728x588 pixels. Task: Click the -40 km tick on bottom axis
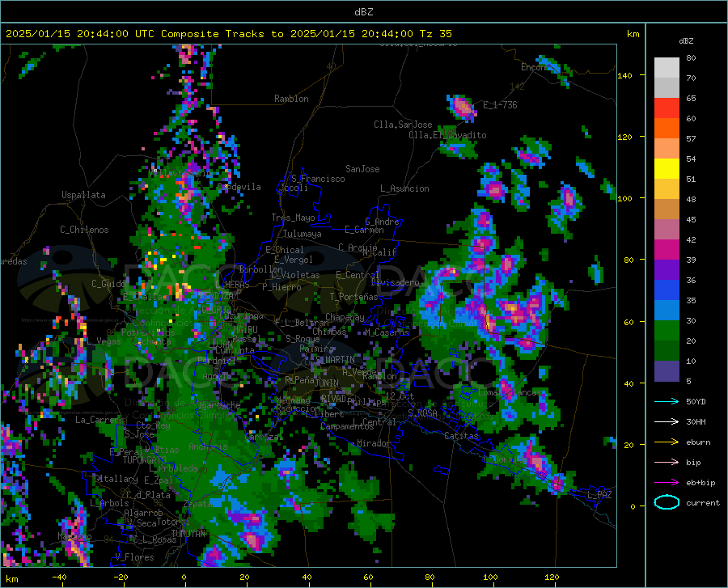tap(59, 577)
